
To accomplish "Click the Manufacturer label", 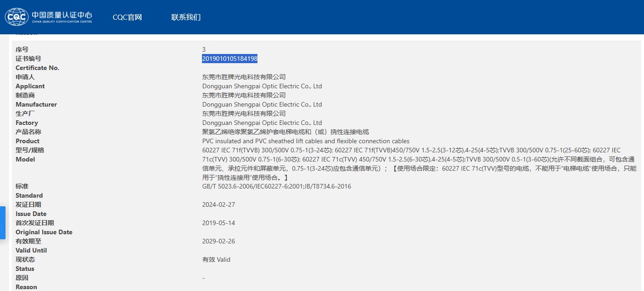I will (36, 104).
